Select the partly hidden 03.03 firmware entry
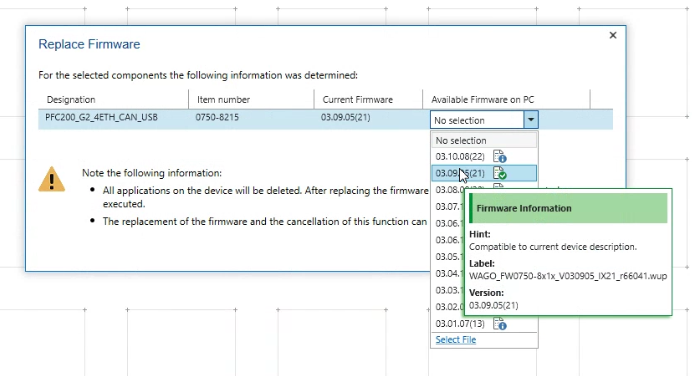Screen dimensions: 692x376 (449, 290)
